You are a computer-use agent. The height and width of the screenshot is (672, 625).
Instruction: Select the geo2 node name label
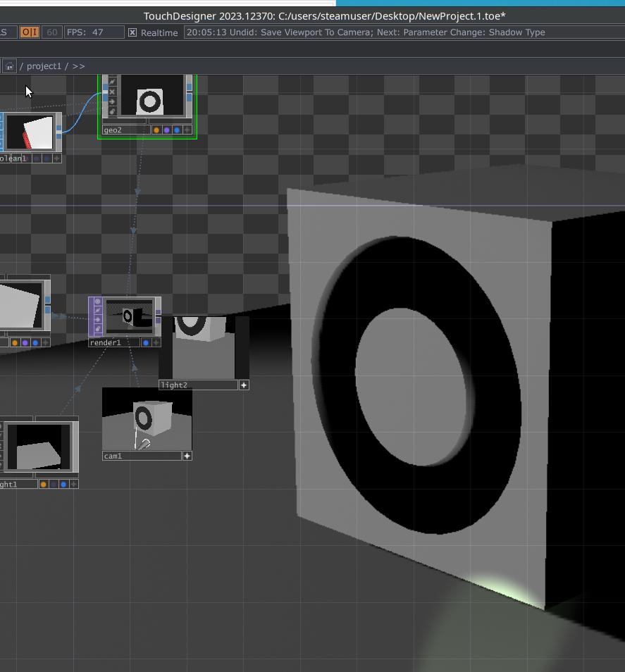126,130
